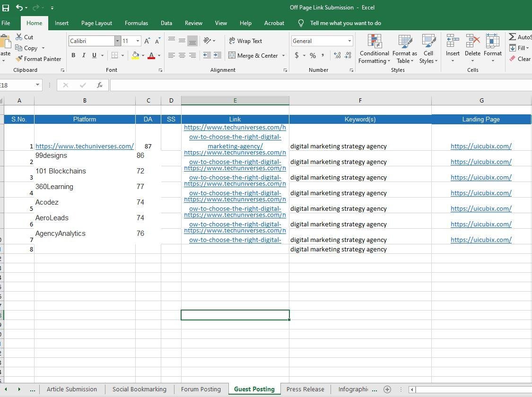Screen dimensions: 532x397
Task: Open the Format as Table gallery
Action: (x=405, y=49)
